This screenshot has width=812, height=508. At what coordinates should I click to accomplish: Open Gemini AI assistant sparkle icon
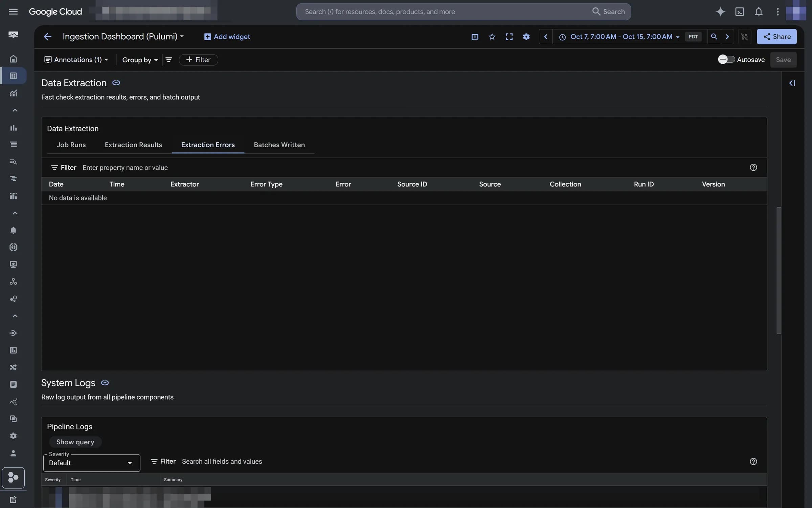click(x=720, y=12)
